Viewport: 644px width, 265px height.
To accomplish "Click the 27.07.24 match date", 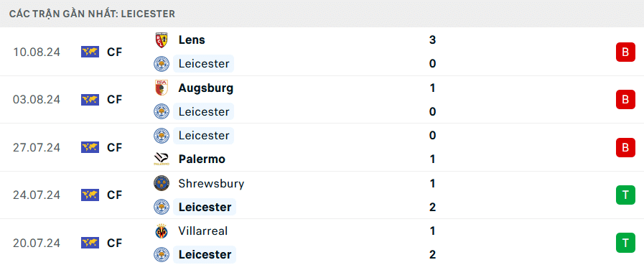I will click(x=37, y=147).
